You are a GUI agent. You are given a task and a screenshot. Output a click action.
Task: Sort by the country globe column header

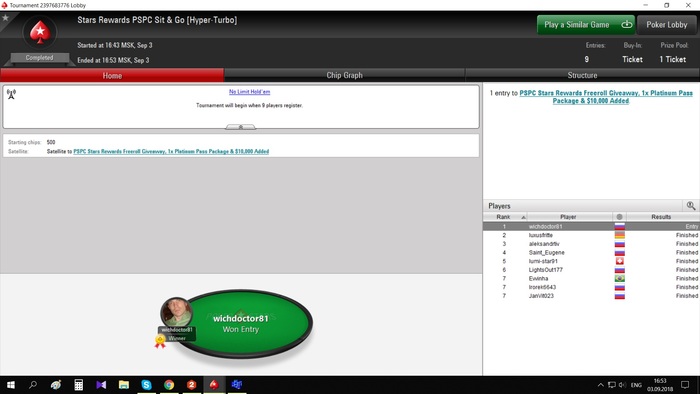(x=619, y=217)
